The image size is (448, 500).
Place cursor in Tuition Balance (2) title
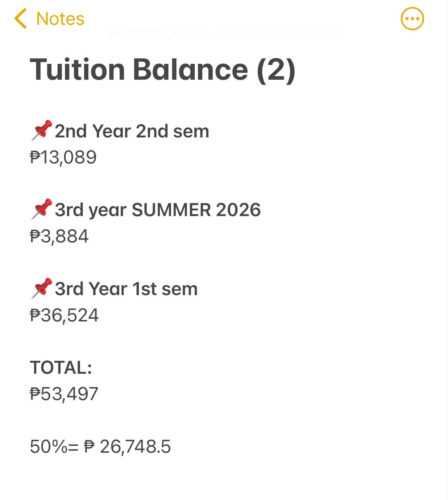pyautogui.click(x=163, y=70)
